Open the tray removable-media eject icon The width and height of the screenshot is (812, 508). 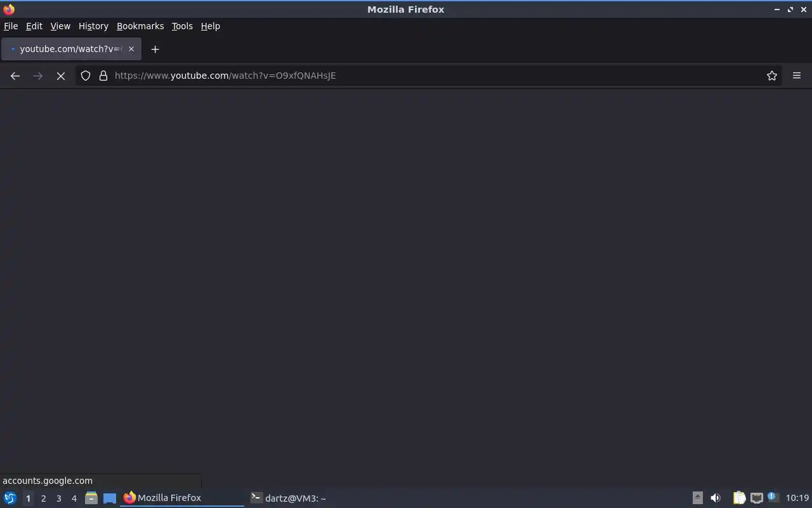pos(697,498)
